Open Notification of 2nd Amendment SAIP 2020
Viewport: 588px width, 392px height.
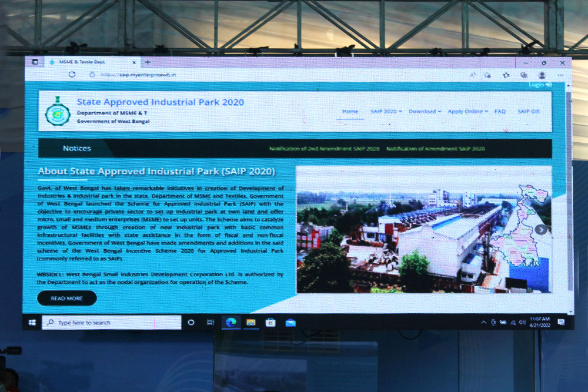pyautogui.click(x=324, y=149)
